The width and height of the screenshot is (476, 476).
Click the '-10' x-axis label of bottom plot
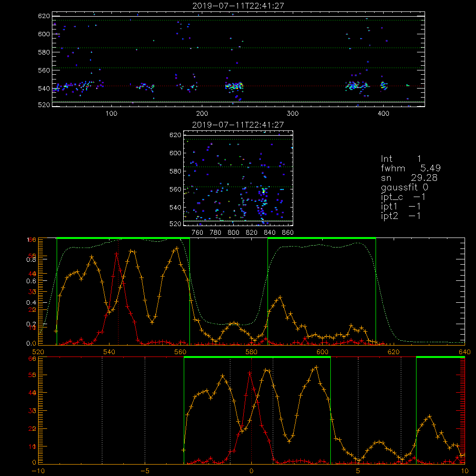38,471
